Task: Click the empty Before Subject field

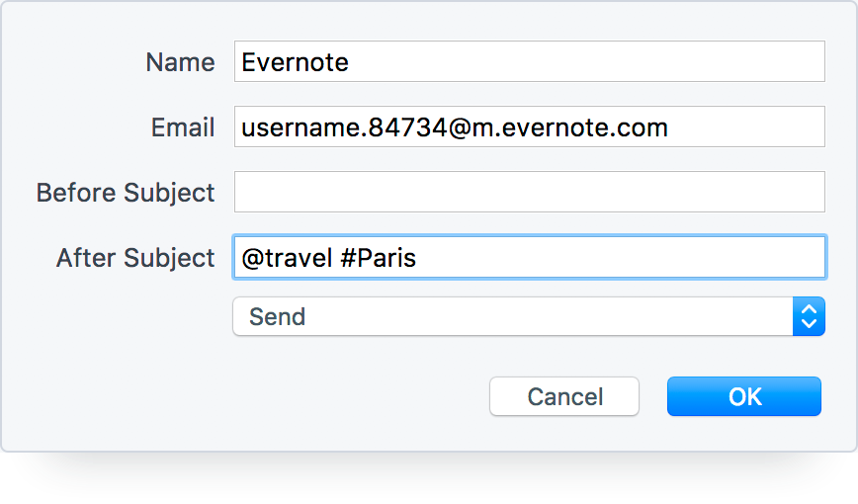Action: 529,192
